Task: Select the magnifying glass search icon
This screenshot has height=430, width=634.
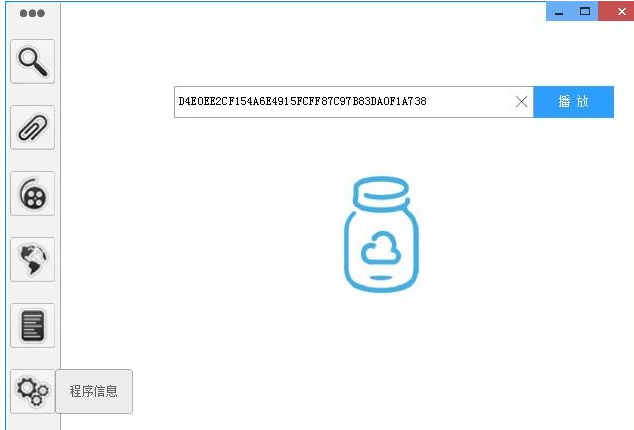Action: click(32, 61)
